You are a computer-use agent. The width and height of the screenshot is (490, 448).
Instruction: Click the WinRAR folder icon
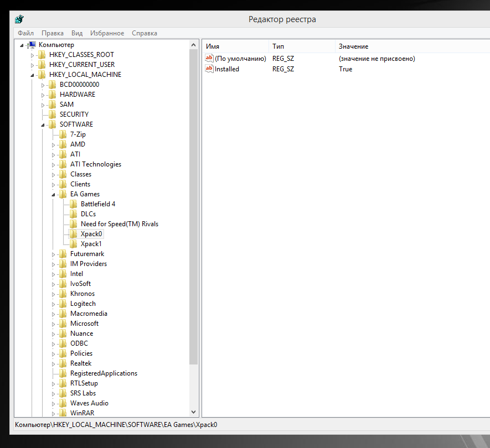63,413
